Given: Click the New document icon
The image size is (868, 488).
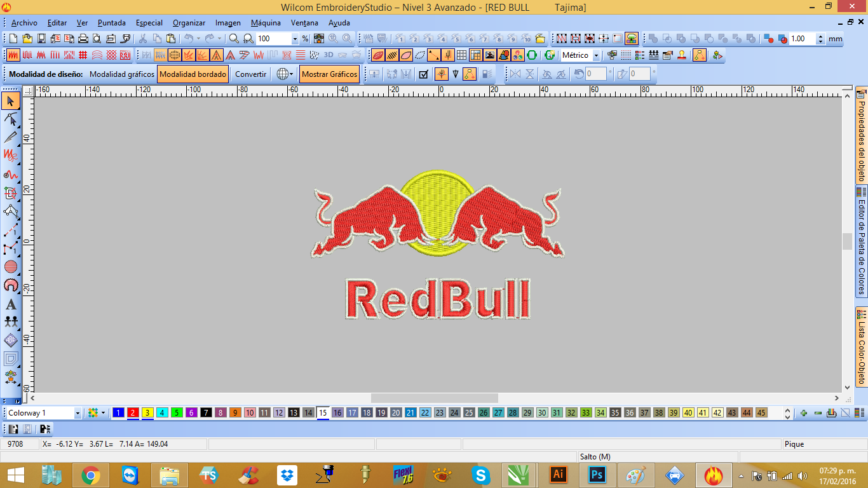Looking at the screenshot, I should click(x=12, y=38).
